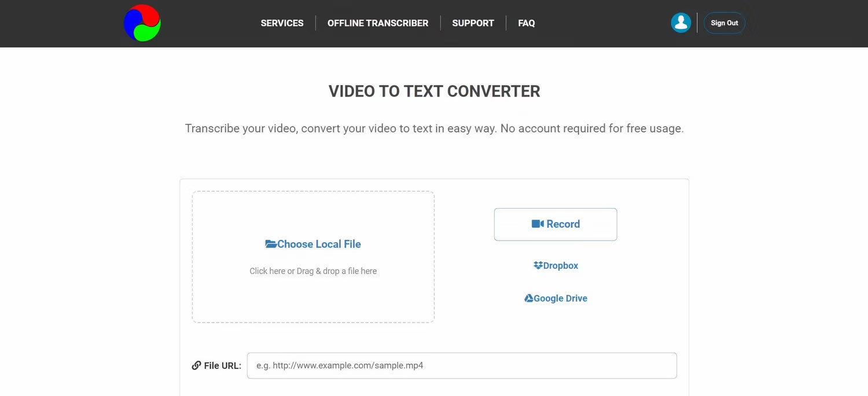
Task: Click the 'Click here or Drag & drop' text
Action: [312, 271]
